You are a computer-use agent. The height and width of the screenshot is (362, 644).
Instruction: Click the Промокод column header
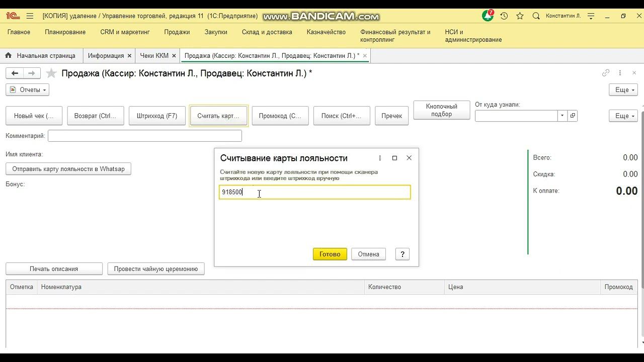(x=619, y=287)
